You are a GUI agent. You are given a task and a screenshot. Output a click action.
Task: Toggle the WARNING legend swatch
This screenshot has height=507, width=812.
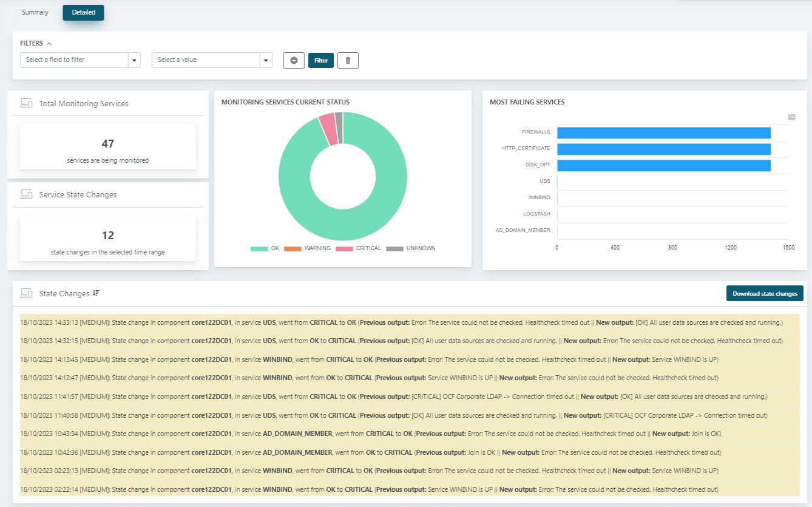tap(293, 248)
